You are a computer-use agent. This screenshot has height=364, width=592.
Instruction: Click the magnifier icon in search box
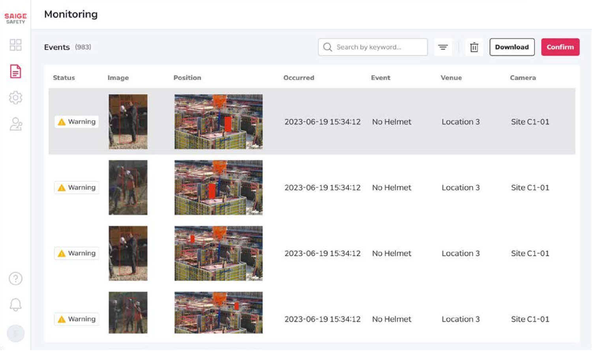click(x=328, y=47)
